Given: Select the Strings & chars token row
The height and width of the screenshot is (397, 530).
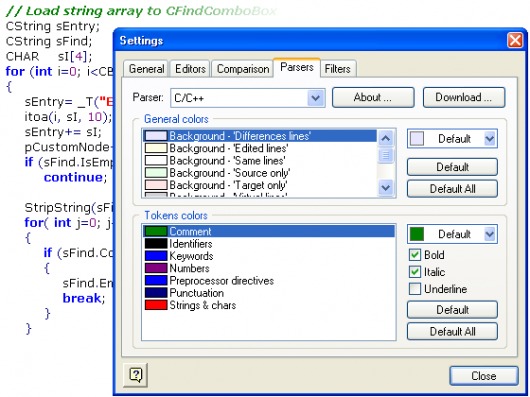Looking at the screenshot, I should (269, 305).
